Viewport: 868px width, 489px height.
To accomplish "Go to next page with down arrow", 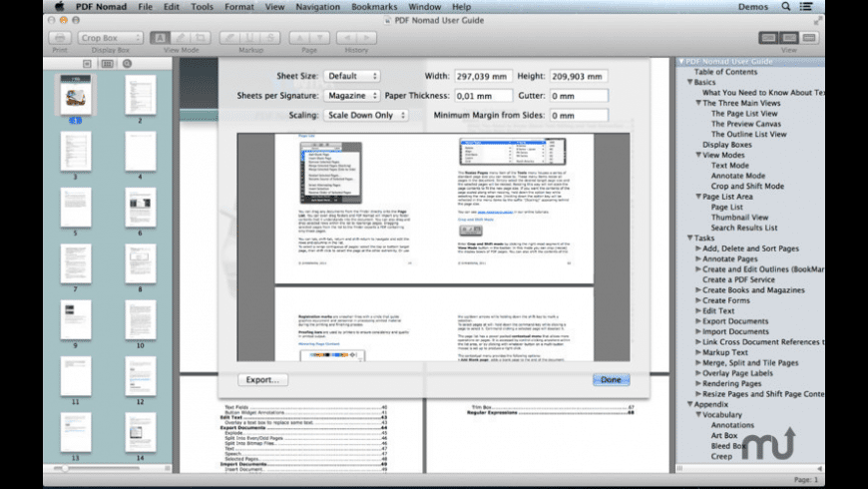I will tap(319, 38).
